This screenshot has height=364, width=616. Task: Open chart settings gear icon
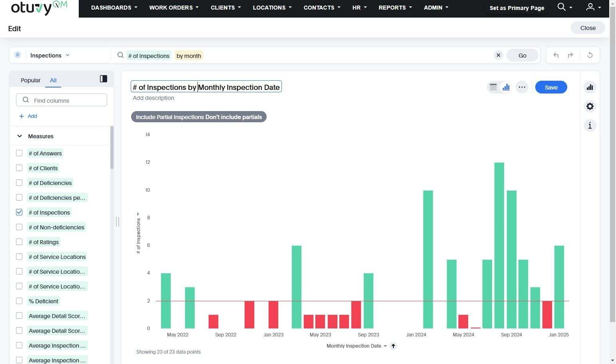(x=590, y=106)
